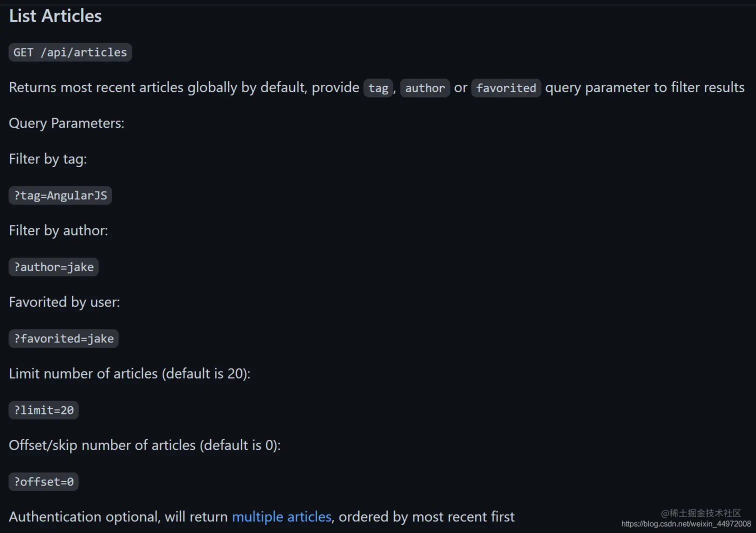756x533 pixels.
Task: Select the GET /api/articles code snippet
Action: pos(70,52)
